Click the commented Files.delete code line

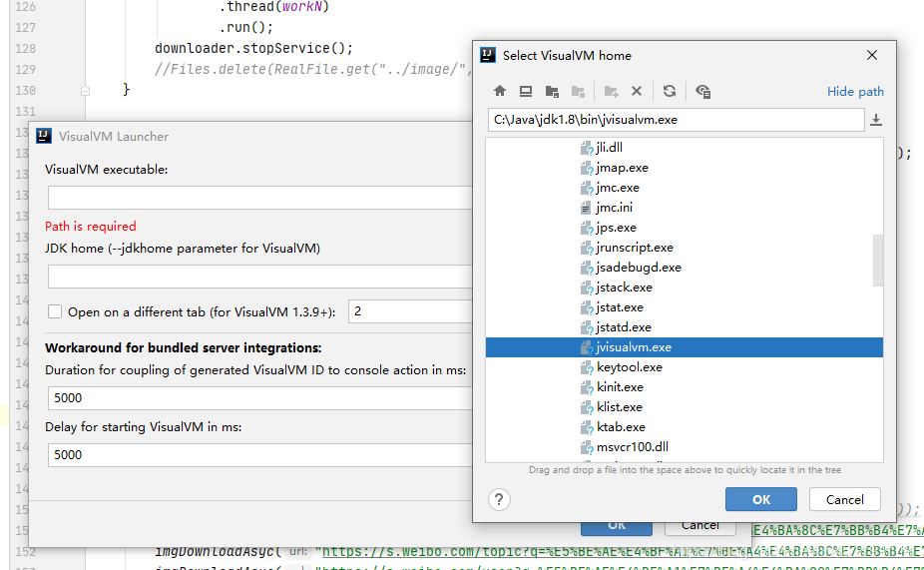pos(313,70)
